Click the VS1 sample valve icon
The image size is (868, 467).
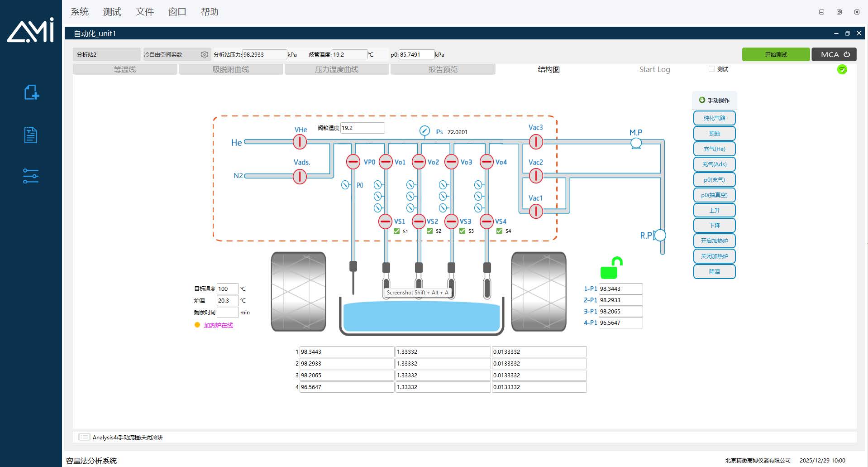tap(385, 221)
